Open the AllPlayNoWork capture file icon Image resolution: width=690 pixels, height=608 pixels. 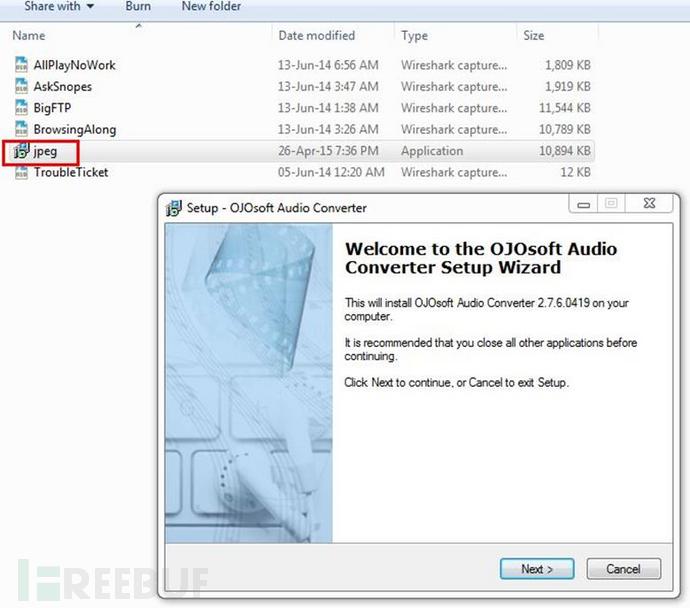pyautogui.click(x=21, y=65)
